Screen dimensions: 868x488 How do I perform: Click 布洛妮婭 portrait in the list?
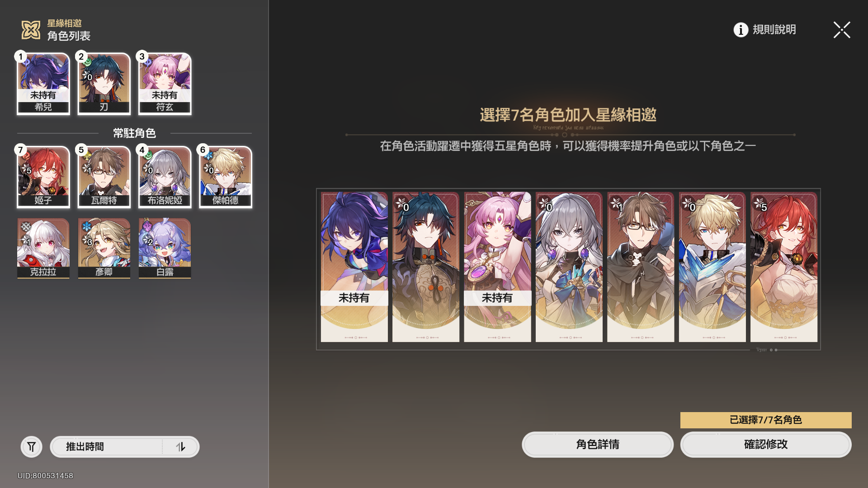(x=165, y=177)
